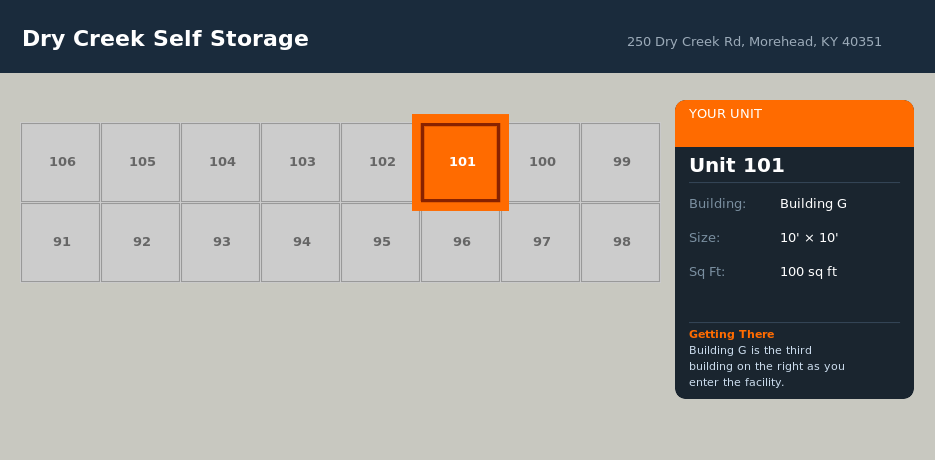
Task: Select unit 94 on the map
Action: (x=301, y=242)
